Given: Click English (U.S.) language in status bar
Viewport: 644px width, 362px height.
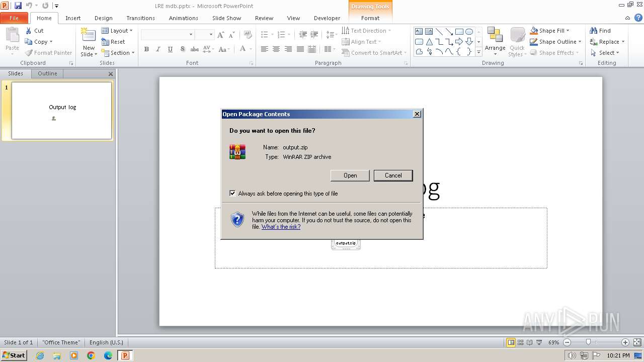Looking at the screenshot, I should (106, 342).
